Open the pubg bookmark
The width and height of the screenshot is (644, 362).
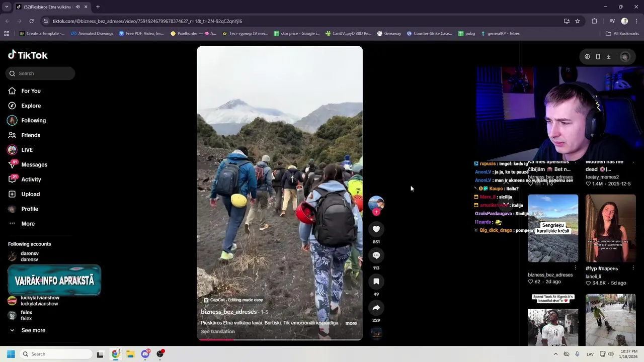click(466, 34)
